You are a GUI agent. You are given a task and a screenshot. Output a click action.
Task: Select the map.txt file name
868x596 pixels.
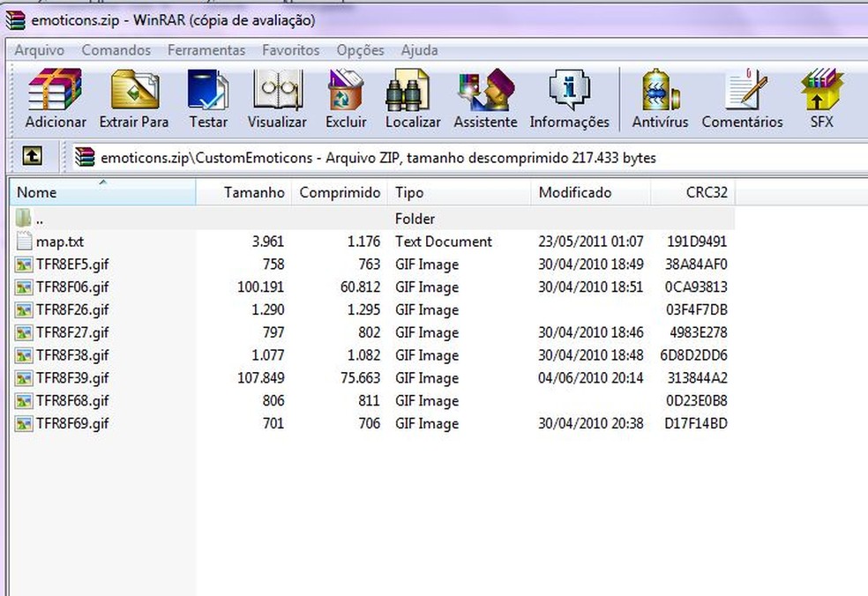click(60, 242)
